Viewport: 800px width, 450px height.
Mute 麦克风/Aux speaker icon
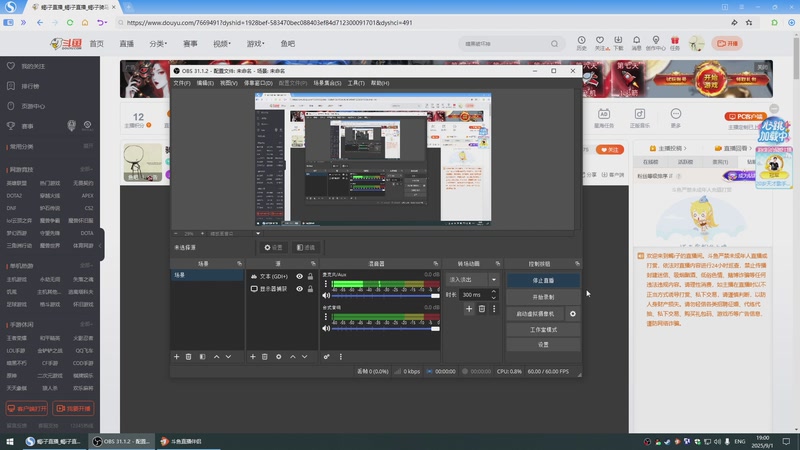(x=326, y=295)
